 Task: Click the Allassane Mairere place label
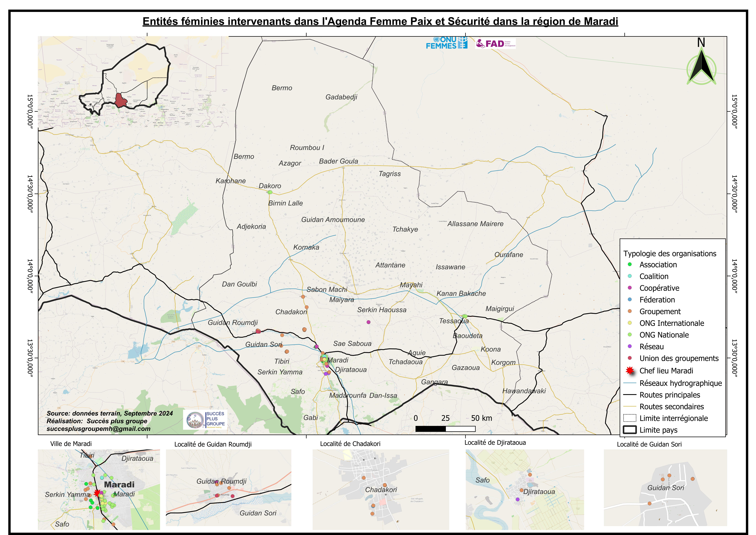476,224
